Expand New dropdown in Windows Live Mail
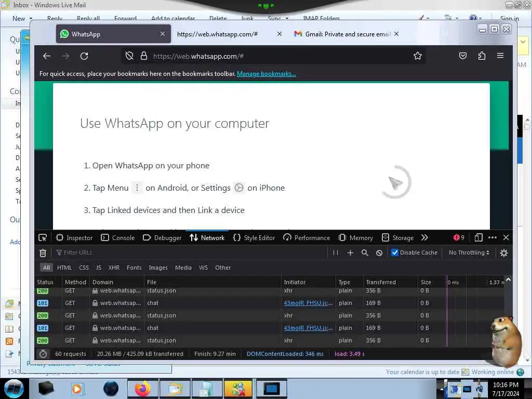This screenshot has height=399, width=532. pyautogui.click(x=31, y=19)
